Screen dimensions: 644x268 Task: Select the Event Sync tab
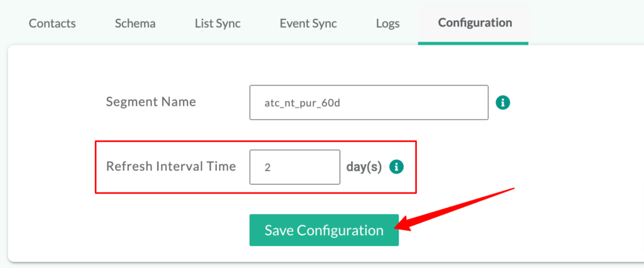[x=308, y=23]
